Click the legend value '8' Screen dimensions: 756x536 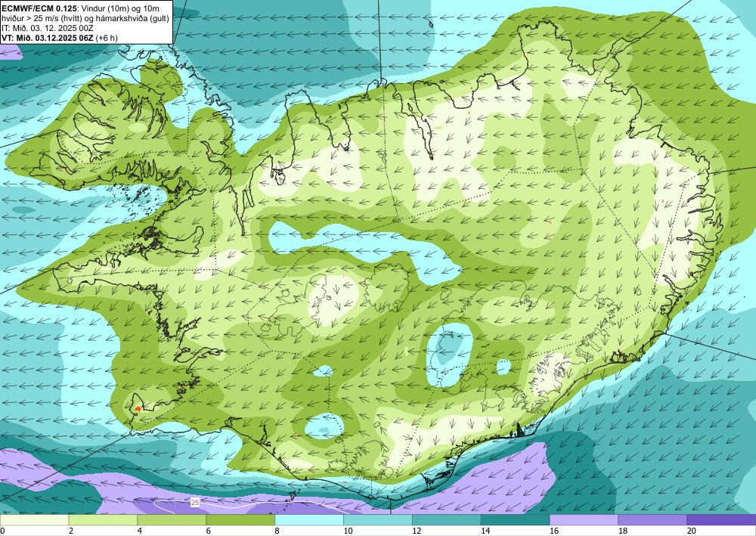(x=277, y=531)
